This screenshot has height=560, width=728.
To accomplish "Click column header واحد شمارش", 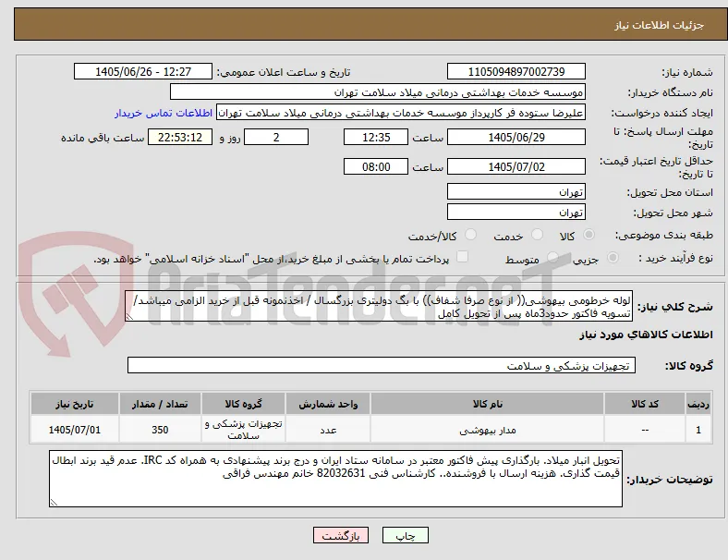I will click(x=328, y=404).
